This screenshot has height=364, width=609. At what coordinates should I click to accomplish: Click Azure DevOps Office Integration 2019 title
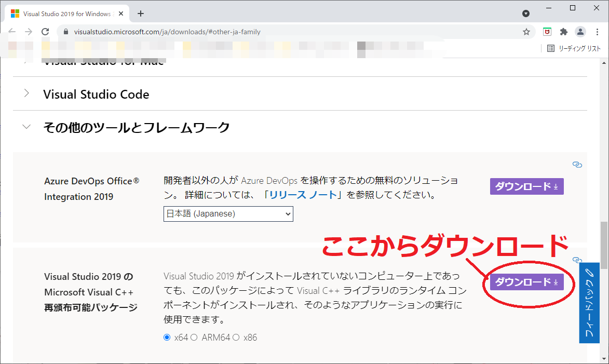click(92, 189)
